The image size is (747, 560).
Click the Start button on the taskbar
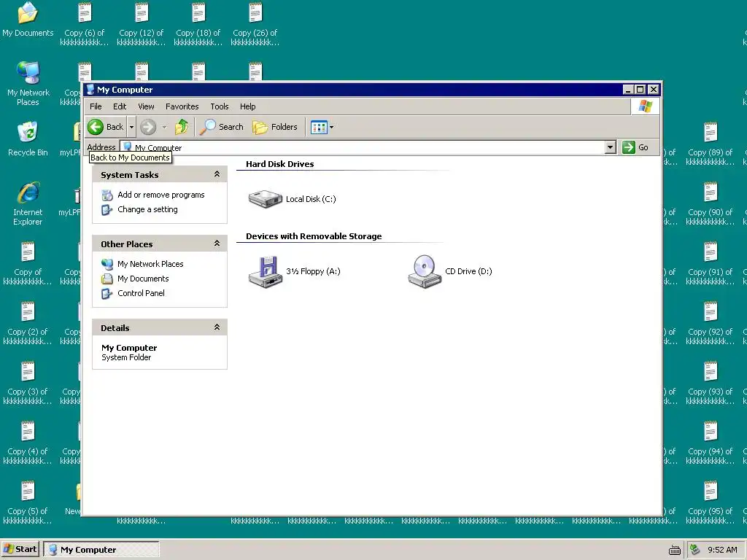[x=20, y=549]
